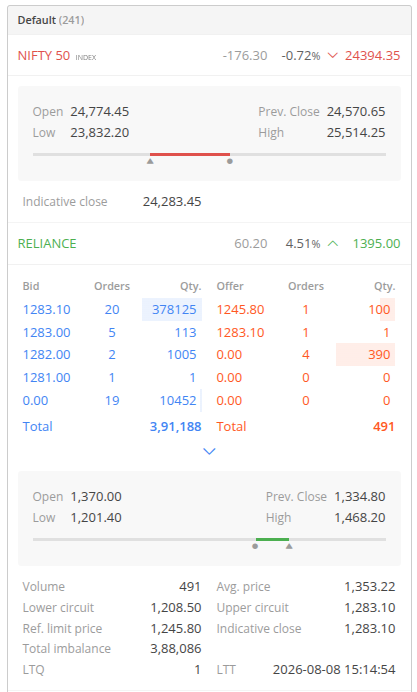The height and width of the screenshot is (692, 417).
Task: Select offer price 1245.80
Action: [240, 309]
